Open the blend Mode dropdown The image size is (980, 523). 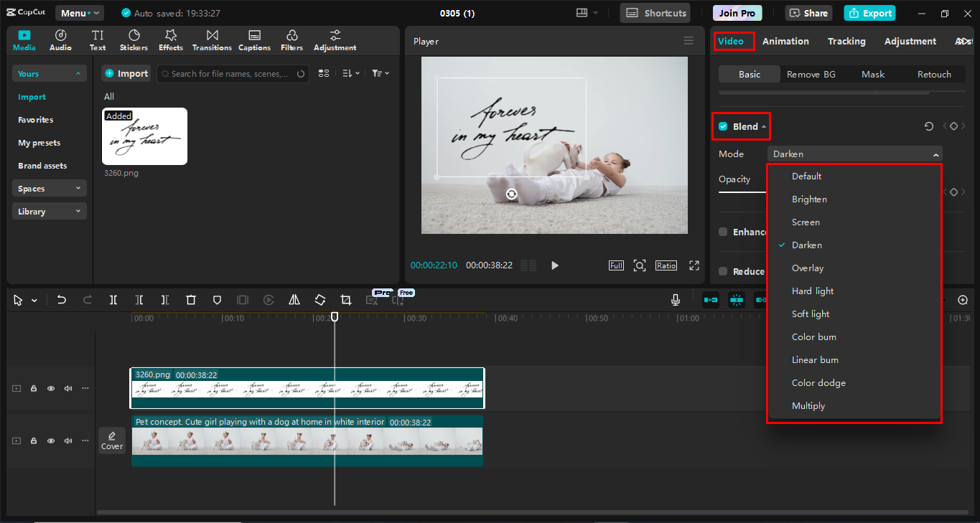pyautogui.click(x=854, y=154)
